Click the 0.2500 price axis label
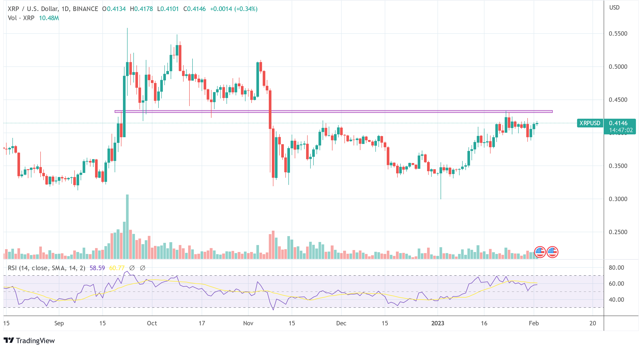Viewport: 644px width, 350px height. pyautogui.click(x=618, y=232)
